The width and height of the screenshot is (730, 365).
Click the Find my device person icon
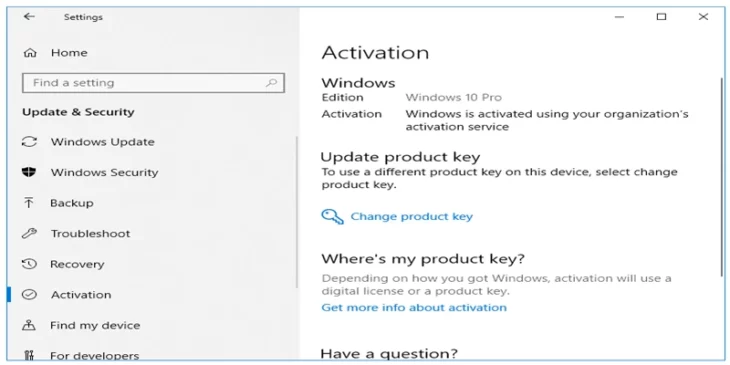point(29,325)
